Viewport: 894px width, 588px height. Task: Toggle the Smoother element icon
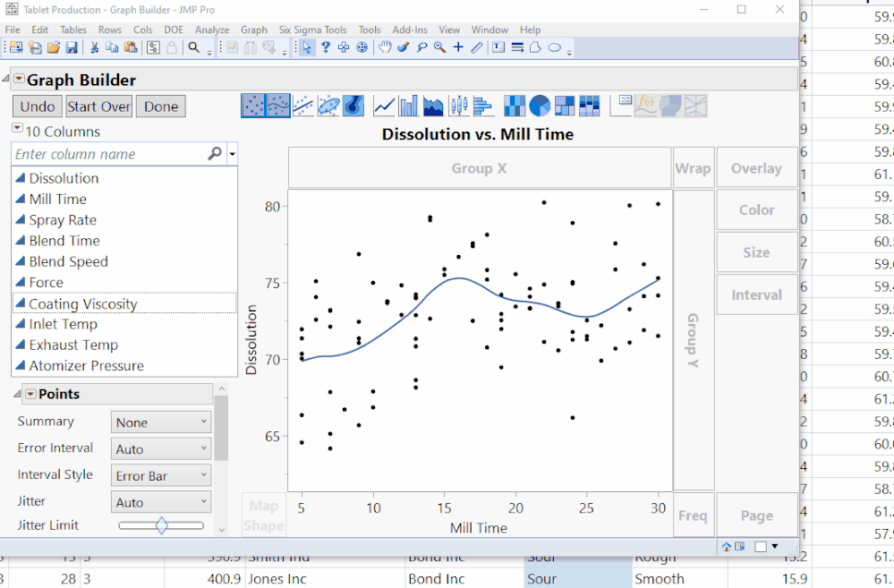click(278, 107)
